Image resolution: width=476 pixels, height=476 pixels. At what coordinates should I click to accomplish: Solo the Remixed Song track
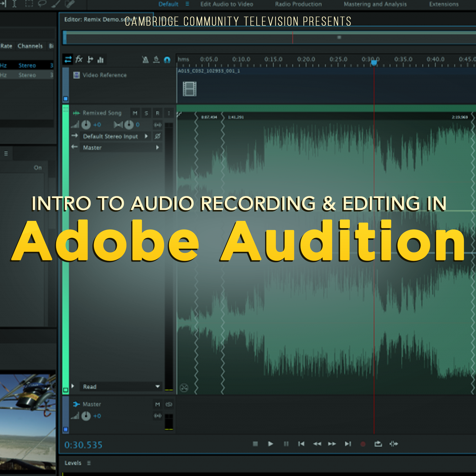[146, 113]
